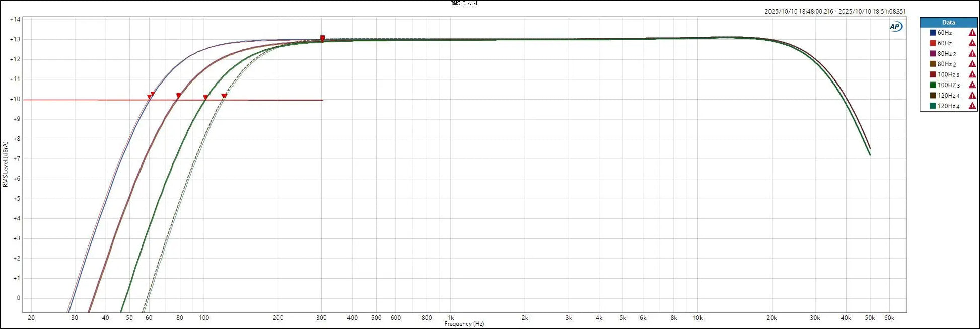This screenshot has height=329, width=980.
Task: Open warning for brown 80Hz 2 trace
Action: click(972, 64)
